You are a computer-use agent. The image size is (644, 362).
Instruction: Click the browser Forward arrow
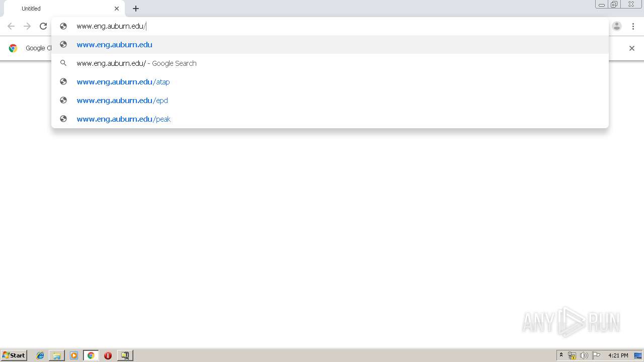pyautogui.click(x=27, y=26)
